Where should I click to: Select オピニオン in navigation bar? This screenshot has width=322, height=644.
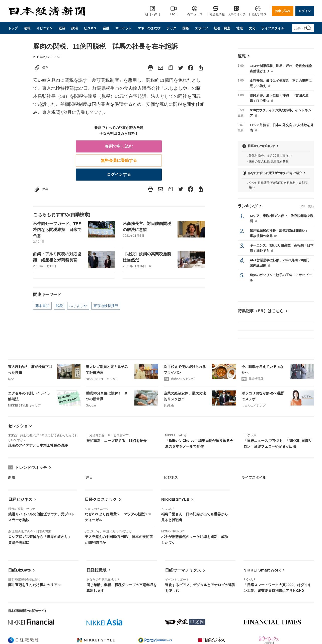pos(44,28)
